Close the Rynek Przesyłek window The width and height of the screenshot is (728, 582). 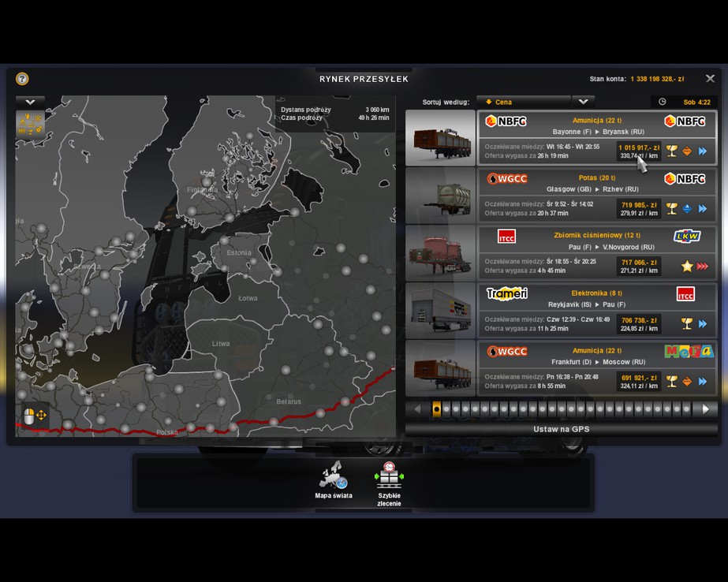(x=710, y=79)
